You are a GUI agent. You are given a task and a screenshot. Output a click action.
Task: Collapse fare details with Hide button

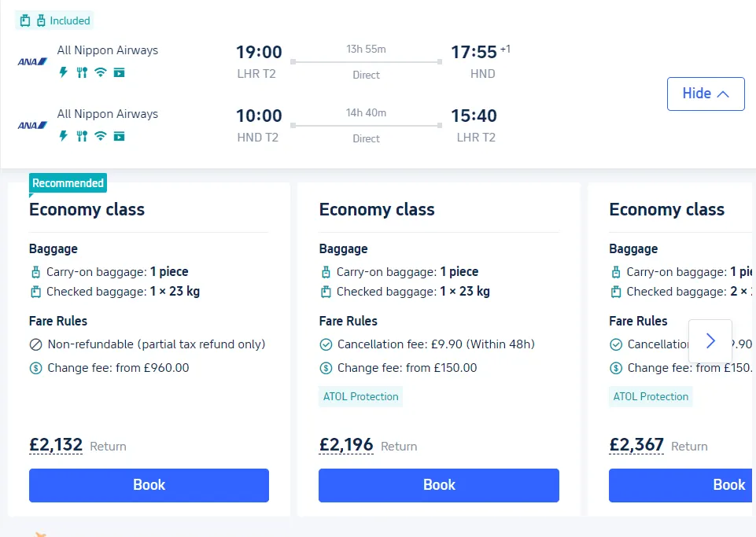706,94
